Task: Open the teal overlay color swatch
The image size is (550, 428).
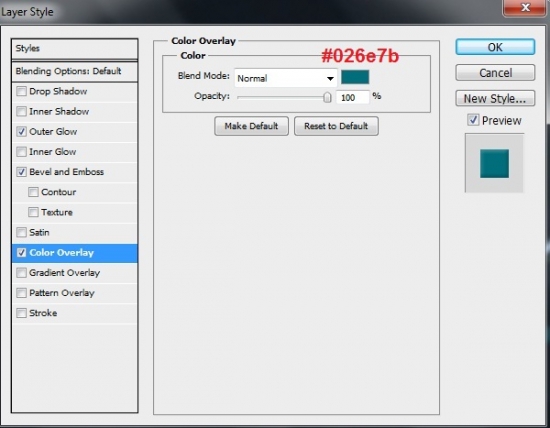Action: click(x=355, y=78)
